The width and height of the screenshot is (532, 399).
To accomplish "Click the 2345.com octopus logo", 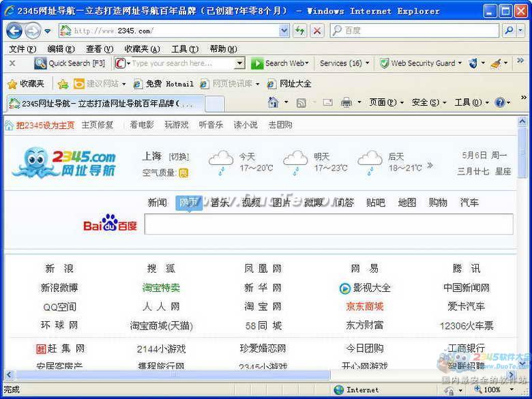I will click(64, 162).
